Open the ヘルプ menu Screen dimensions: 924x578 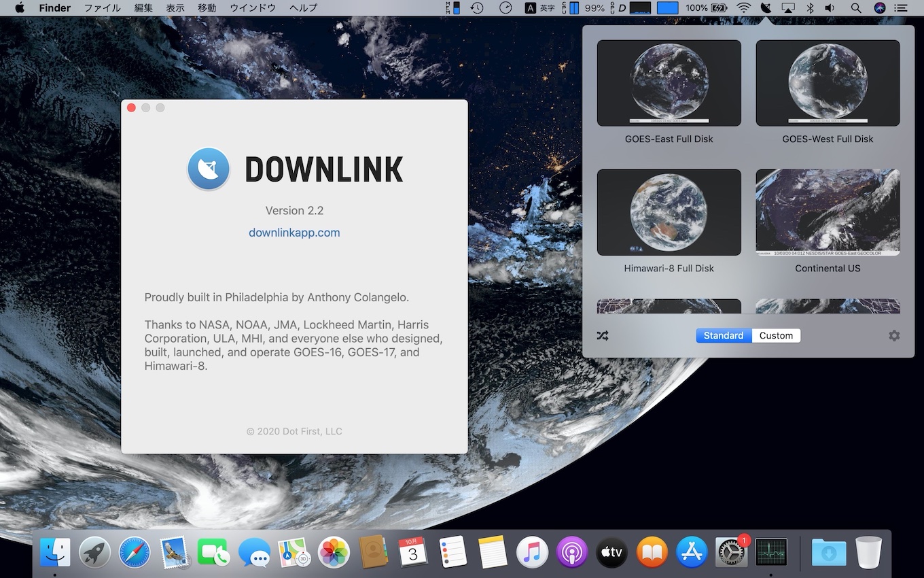pos(303,8)
